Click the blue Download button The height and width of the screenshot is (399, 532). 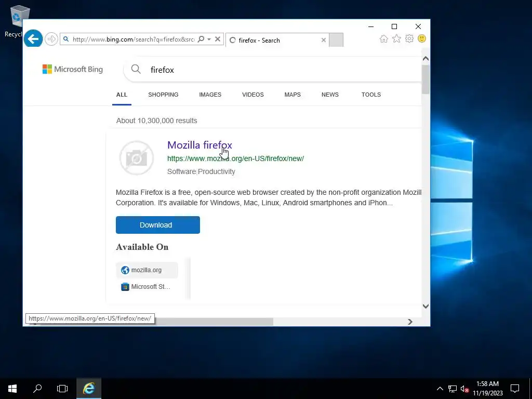[x=158, y=225]
